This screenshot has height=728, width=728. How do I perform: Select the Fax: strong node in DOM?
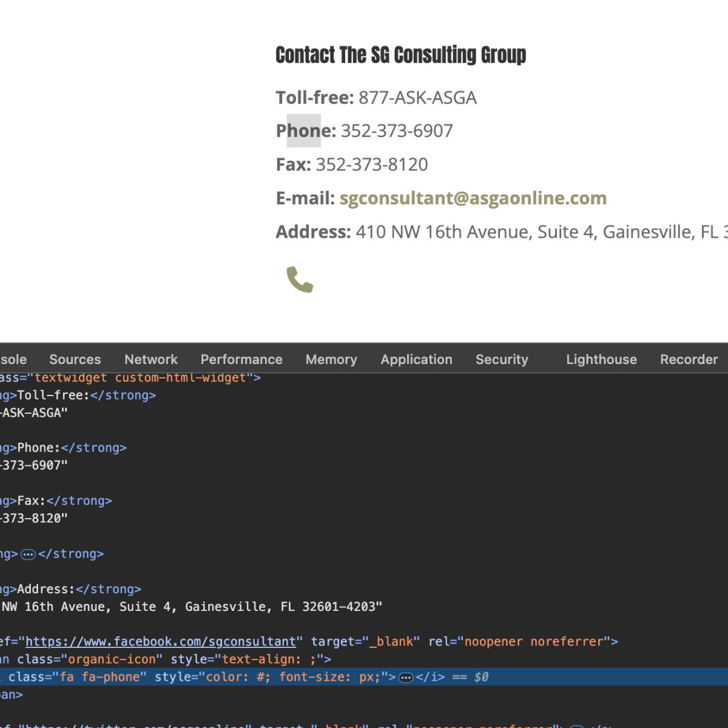pyautogui.click(x=56, y=500)
